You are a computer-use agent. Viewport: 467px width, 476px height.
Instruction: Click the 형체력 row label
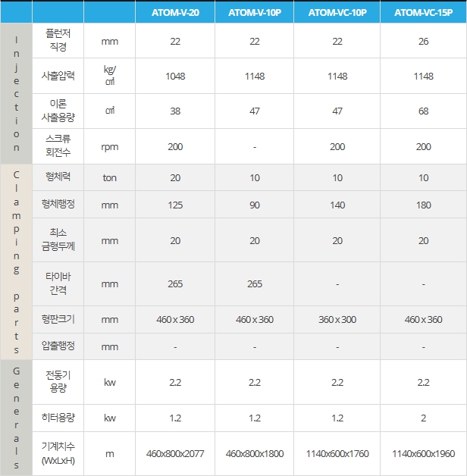tap(58, 177)
